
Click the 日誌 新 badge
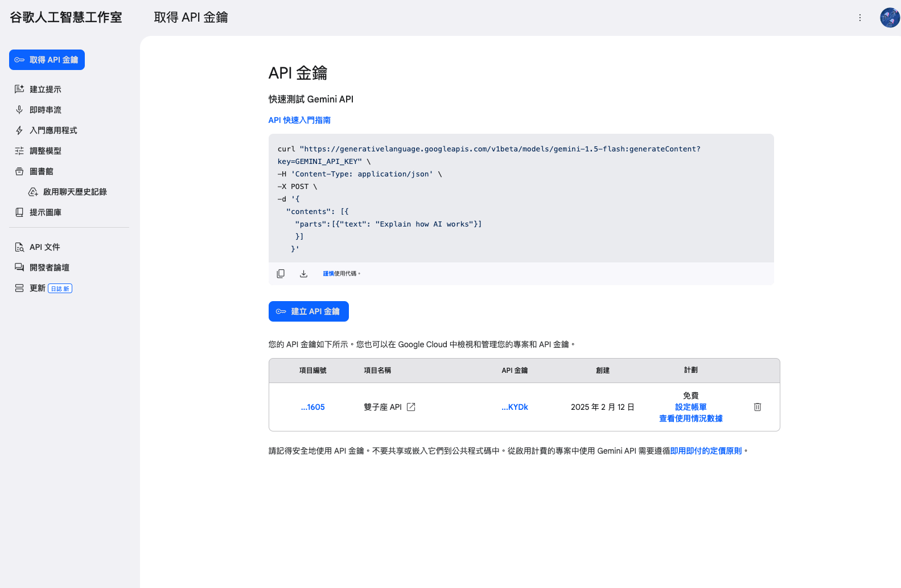point(60,289)
